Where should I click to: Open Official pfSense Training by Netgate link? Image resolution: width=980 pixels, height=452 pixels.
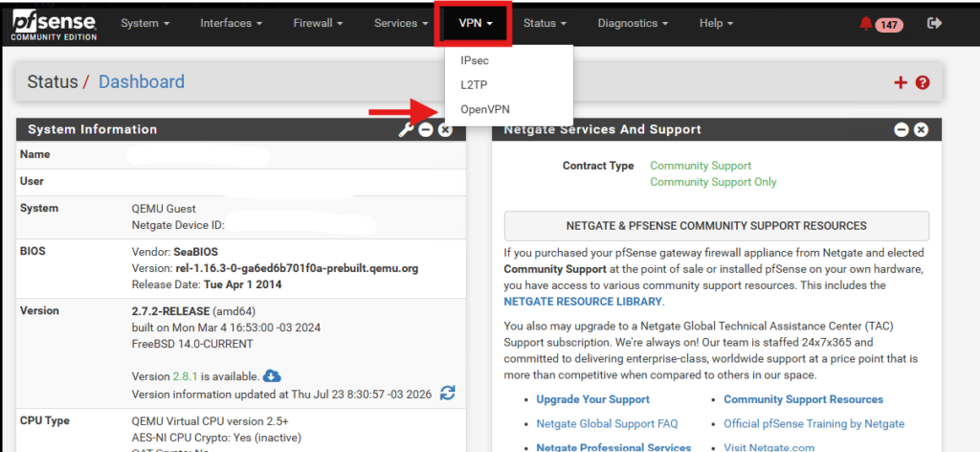coord(813,424)
